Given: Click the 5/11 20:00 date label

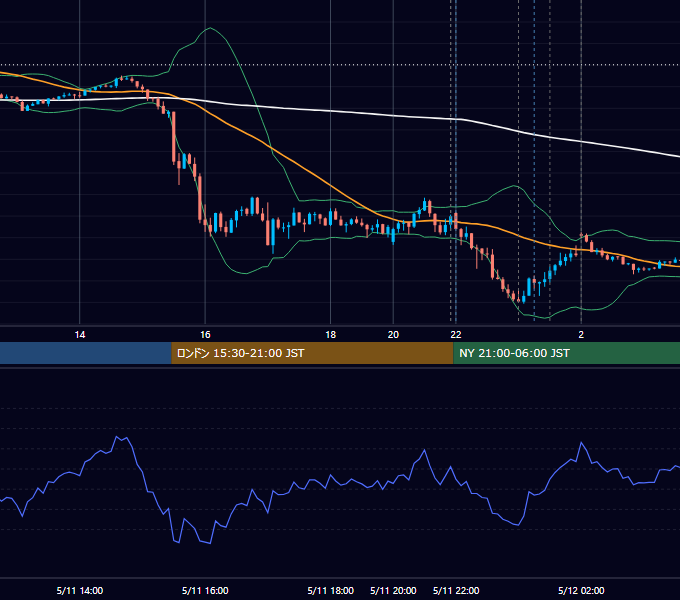Looking at the screenshot, I should point(393,590).
